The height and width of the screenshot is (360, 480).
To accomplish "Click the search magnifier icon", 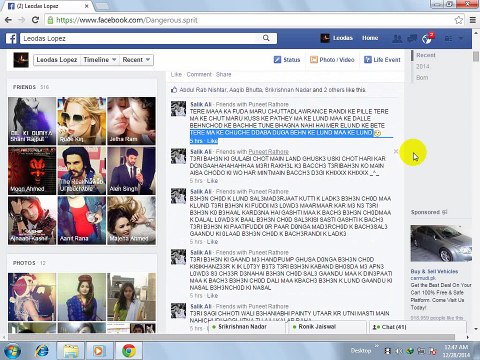I will (266, 38).
